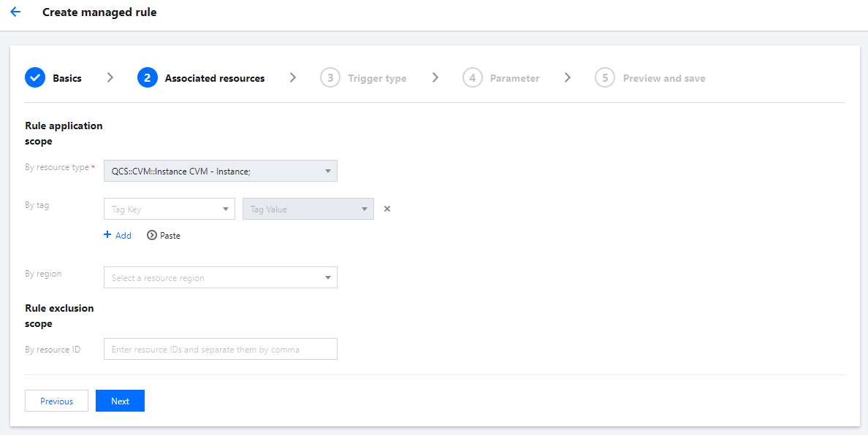Expand the Tag Value dropdown
868x435 pixels.
tap(308, 209)
